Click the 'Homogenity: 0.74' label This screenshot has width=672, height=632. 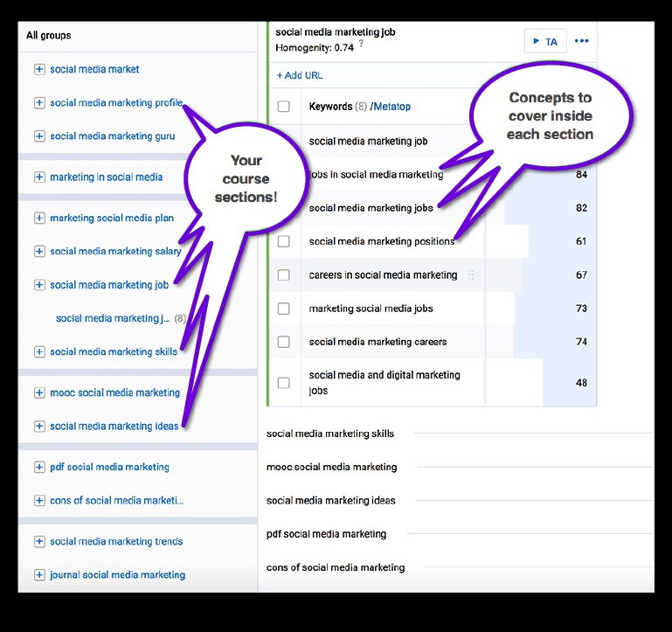tap(314, 47)
